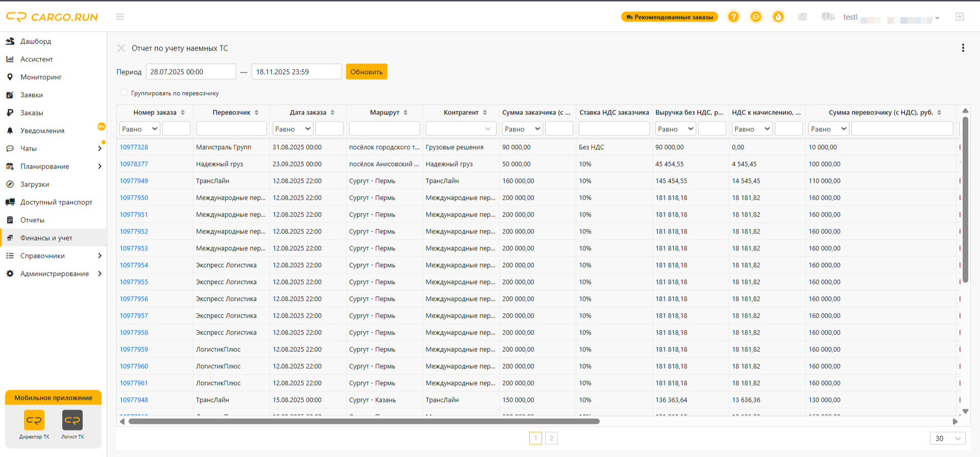The width and height of the screenshot is (980, 457).
Task: Click the orange flame icon in the header
Action: pyautogui.click(x=778, y=17)
